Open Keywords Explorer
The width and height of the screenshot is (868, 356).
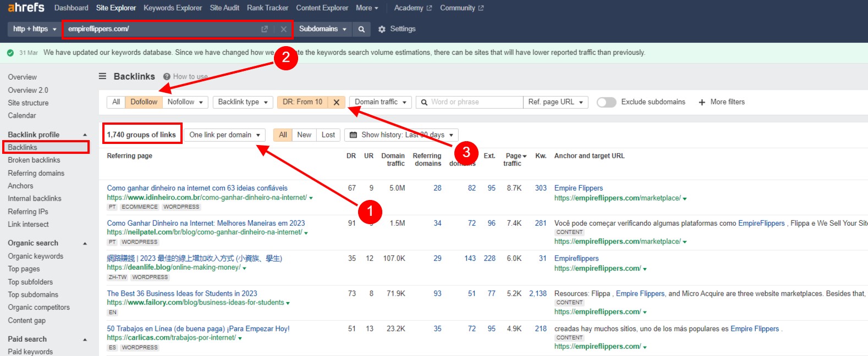coord(173,8)
